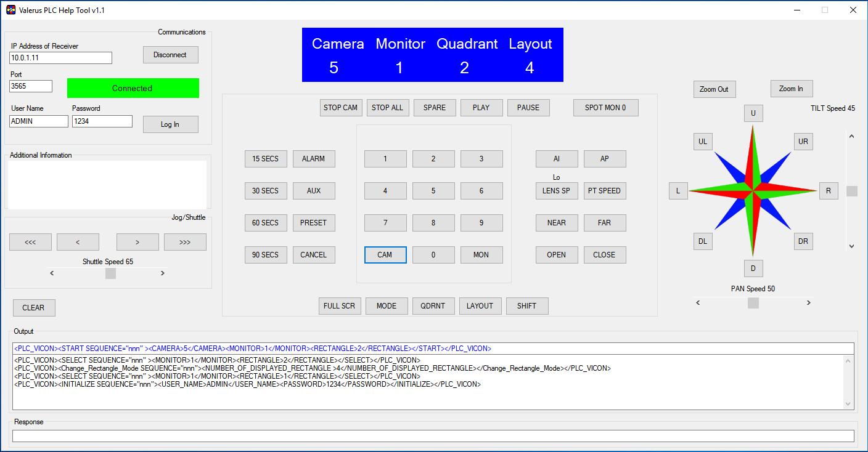Tap keypad digit 1

(385, 159)
